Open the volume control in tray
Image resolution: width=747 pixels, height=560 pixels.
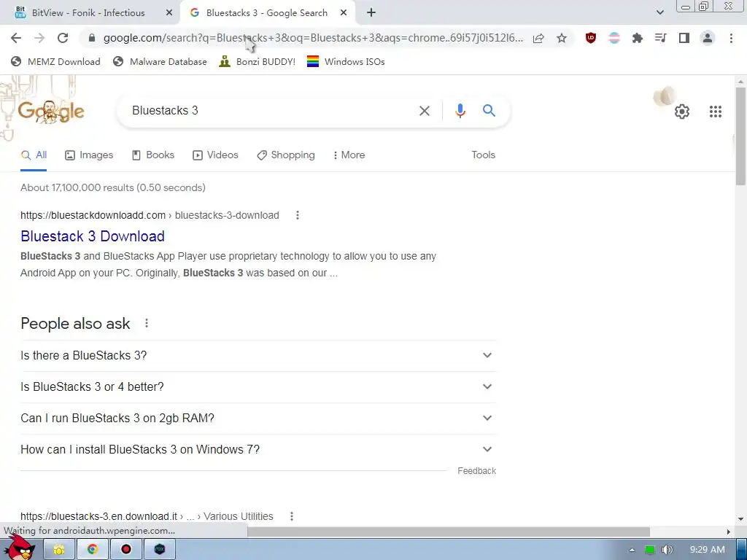click(x=667, y=550)
